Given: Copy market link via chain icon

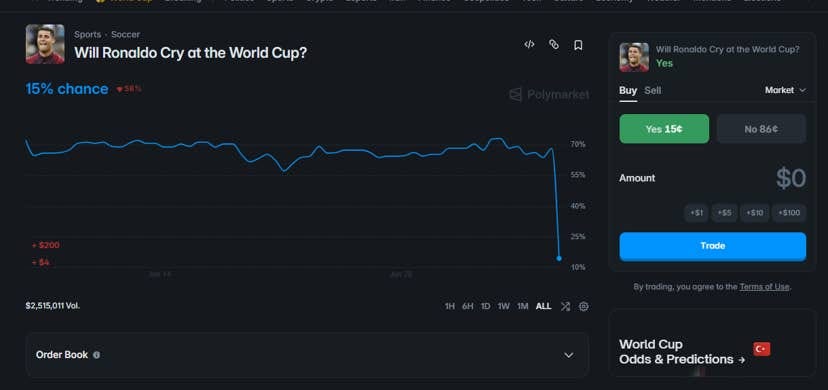Looking at the screenshot, I should [x=553, y=45].
